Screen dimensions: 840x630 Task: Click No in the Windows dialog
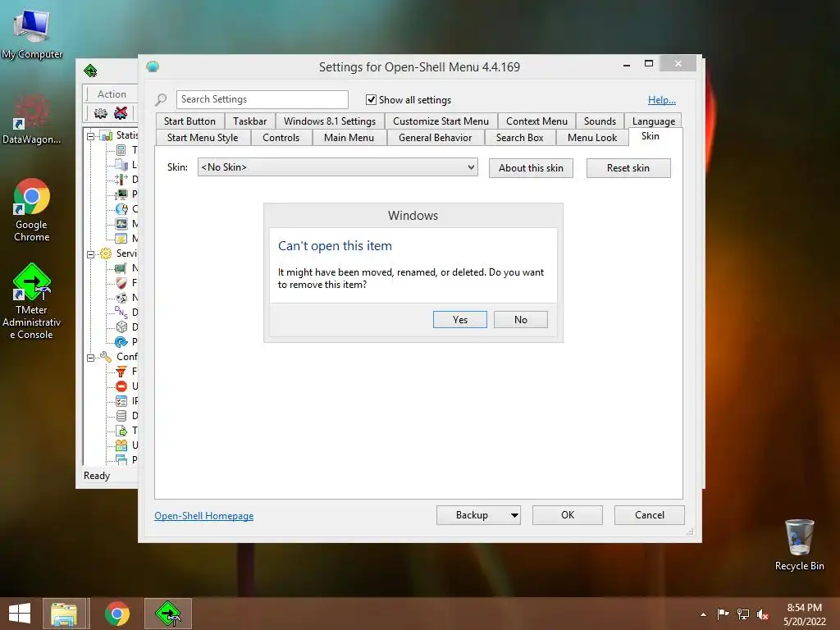coord(520,320)
